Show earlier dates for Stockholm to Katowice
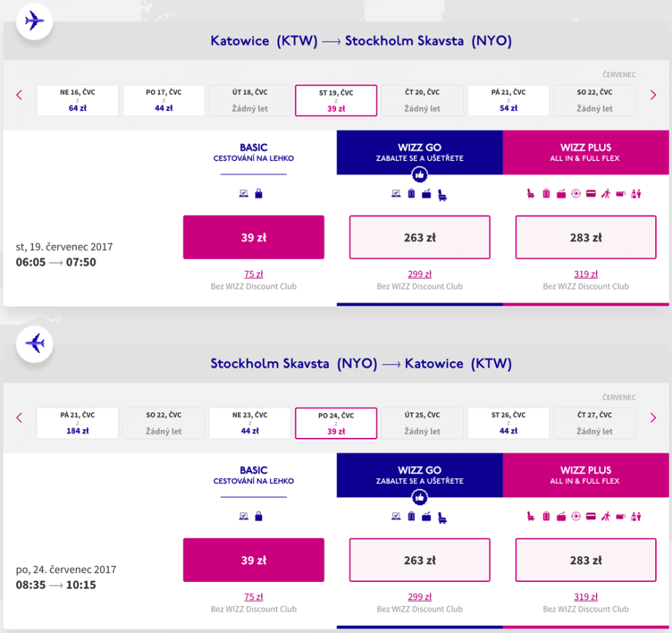 [20, 417]
